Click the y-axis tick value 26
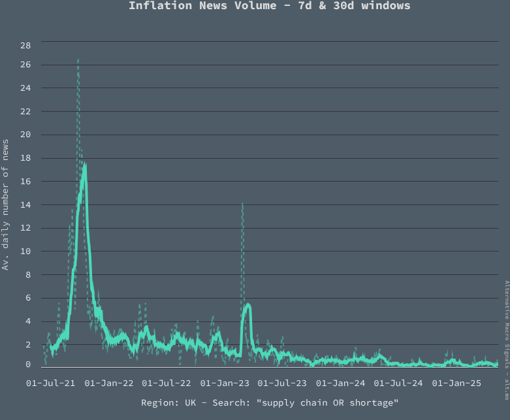Screen dimensions: 510x420 coord(25,65)
